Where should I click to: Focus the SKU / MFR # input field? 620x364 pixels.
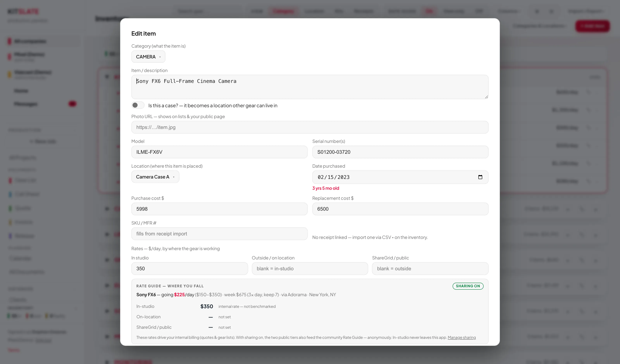(219, 234)
